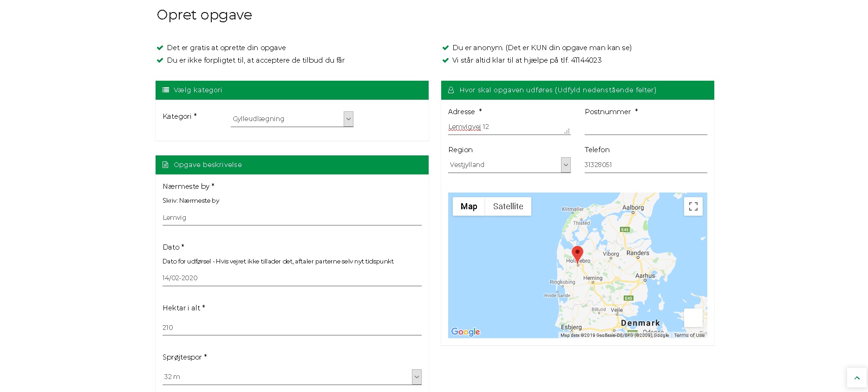Image resolution: width=868 pixels, height=392 pixels.
Task: Click the scroll-to-top arrow button
Action: point(856,378)
